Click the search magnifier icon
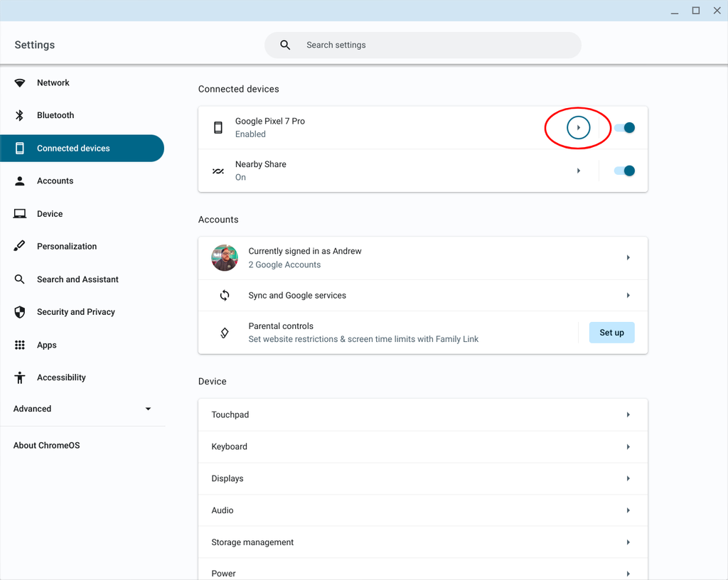 pyautogui.click(x=285, y=45)
